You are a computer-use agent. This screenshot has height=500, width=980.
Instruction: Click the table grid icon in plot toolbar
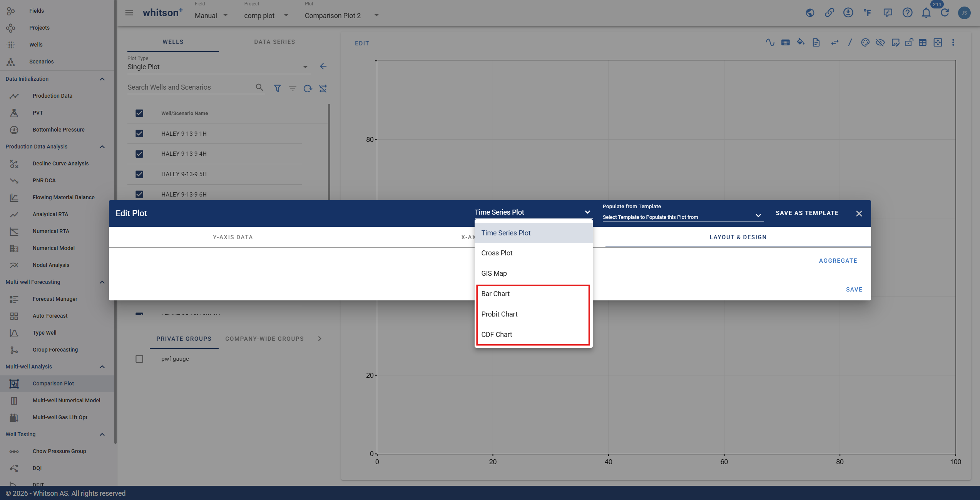[923, 42]
